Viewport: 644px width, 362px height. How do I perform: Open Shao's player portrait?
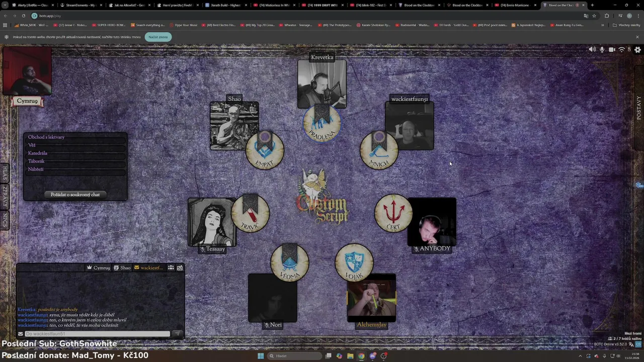tap(234, 126)
